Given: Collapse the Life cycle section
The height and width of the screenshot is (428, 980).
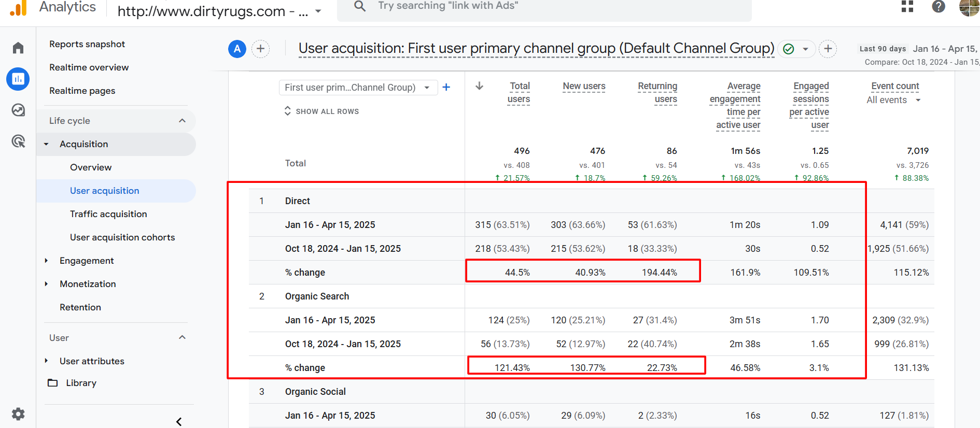Looking at the screenshot, I should pyautogui.click(x=182, y=121).
